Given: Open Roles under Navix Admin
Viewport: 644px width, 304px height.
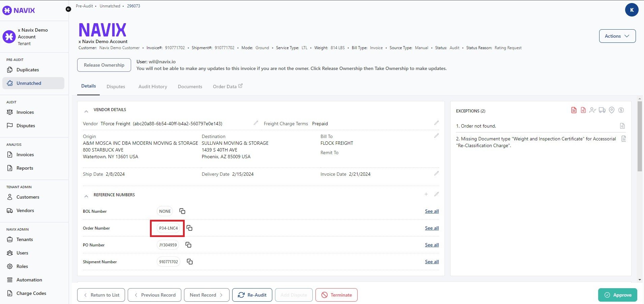Looking at the screenshot, I should tap(33, 266).
